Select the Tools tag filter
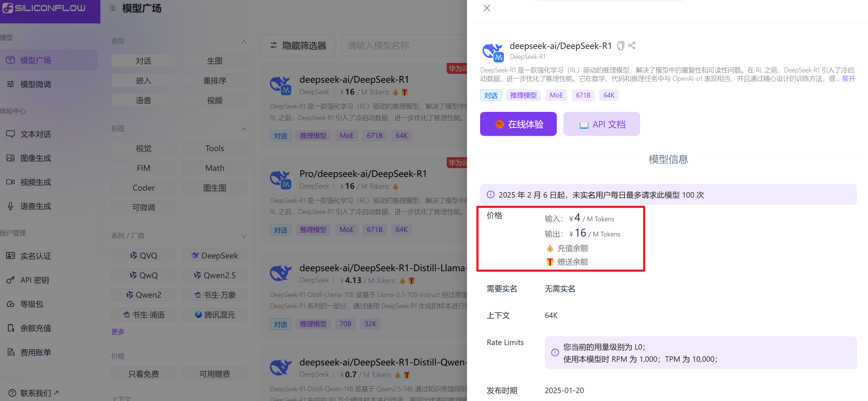Viewport: 868px width, 401px height. tap(214, 148)
